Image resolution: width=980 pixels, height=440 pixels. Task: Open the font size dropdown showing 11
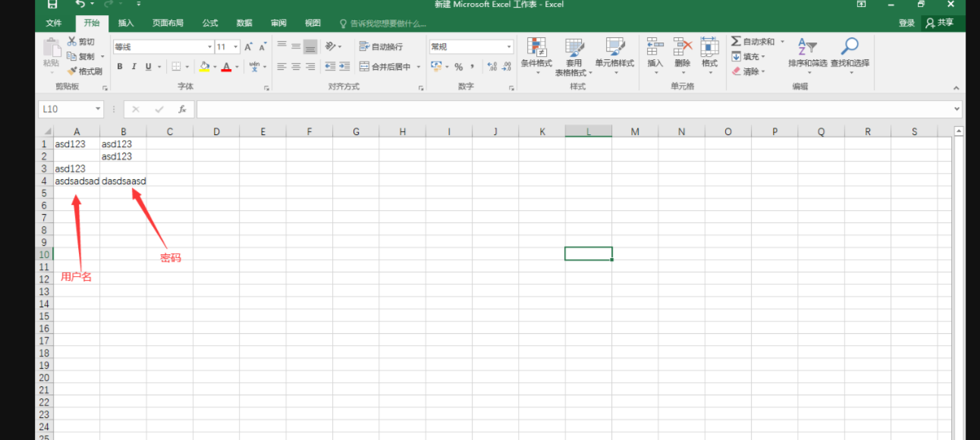[x=236, y=47]
